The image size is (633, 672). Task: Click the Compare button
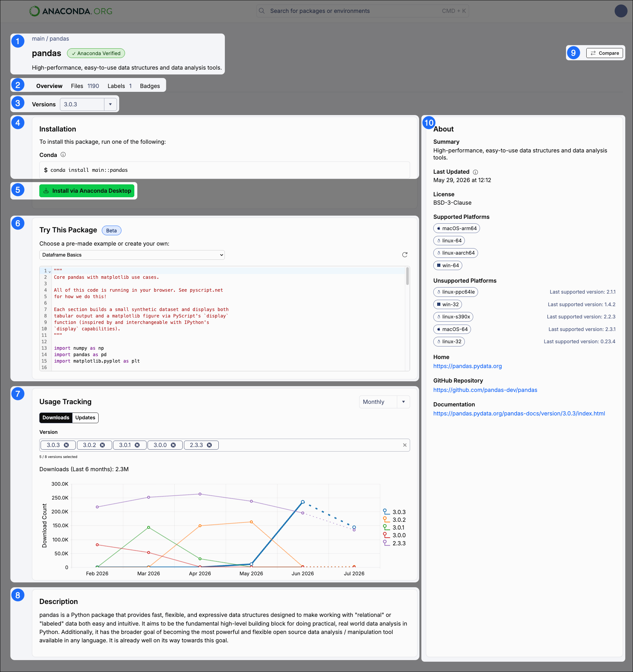click(604, 53)
